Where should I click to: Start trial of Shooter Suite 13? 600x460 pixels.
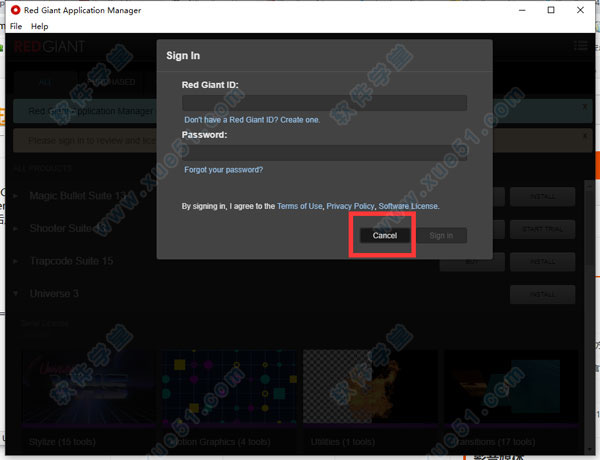click(542, 229)
